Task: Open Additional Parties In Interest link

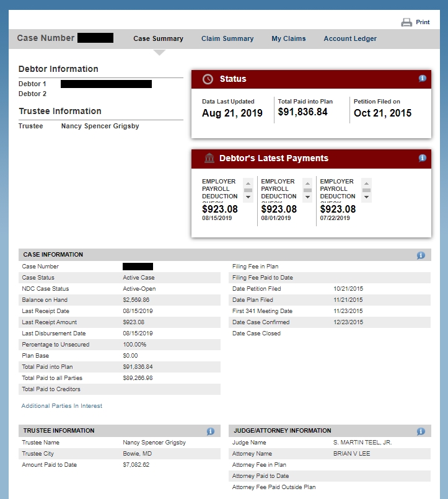Action: click(x=62, y=406)
